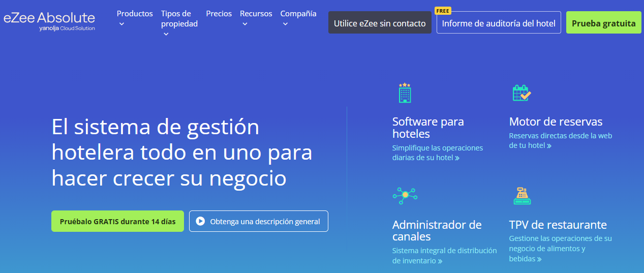
Task: Open the TPV de restaurante heading
Action: [x=558, y=225]
